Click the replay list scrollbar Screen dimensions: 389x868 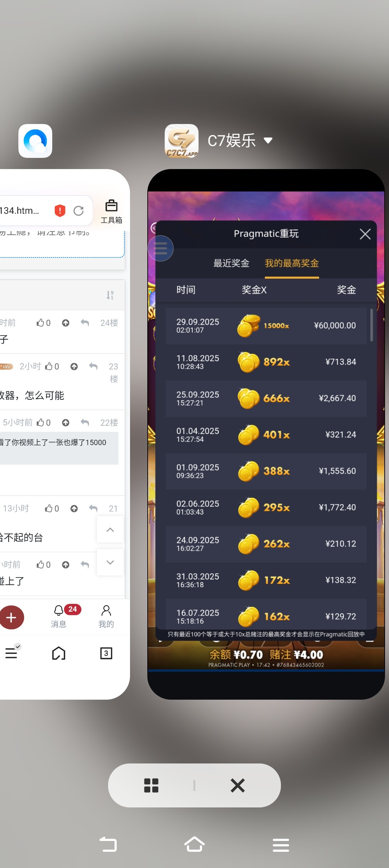[371, 325]
